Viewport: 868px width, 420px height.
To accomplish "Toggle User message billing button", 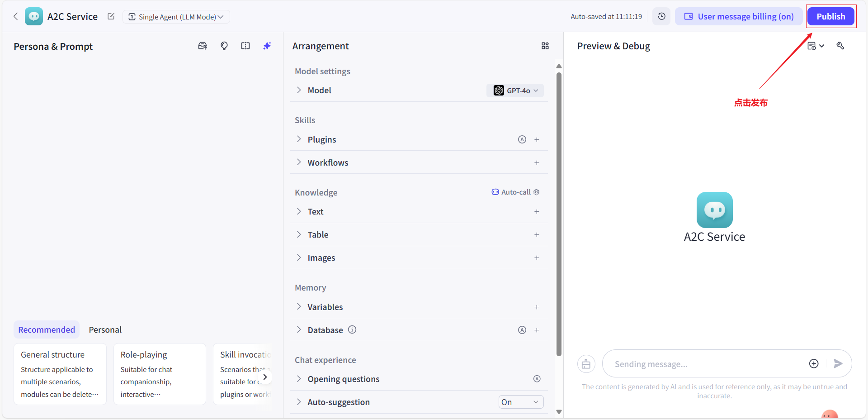I will tap(739, 17).
